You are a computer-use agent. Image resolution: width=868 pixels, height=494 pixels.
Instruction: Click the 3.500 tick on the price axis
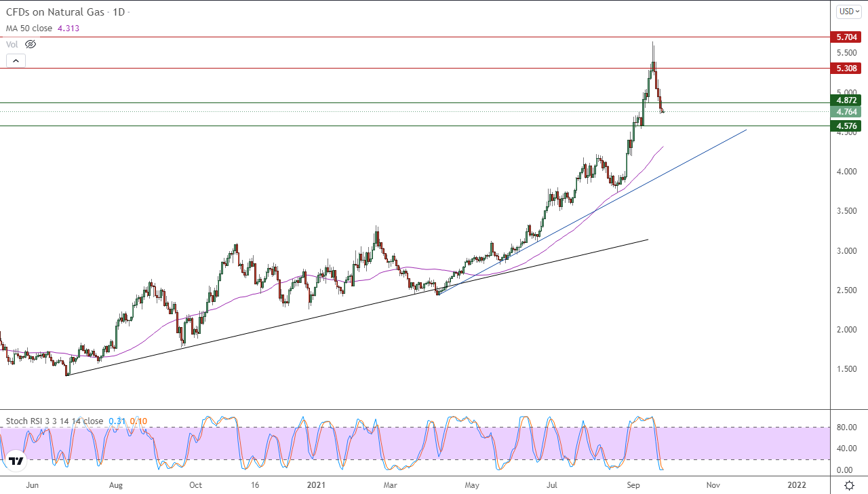click(x=846, y=211)
